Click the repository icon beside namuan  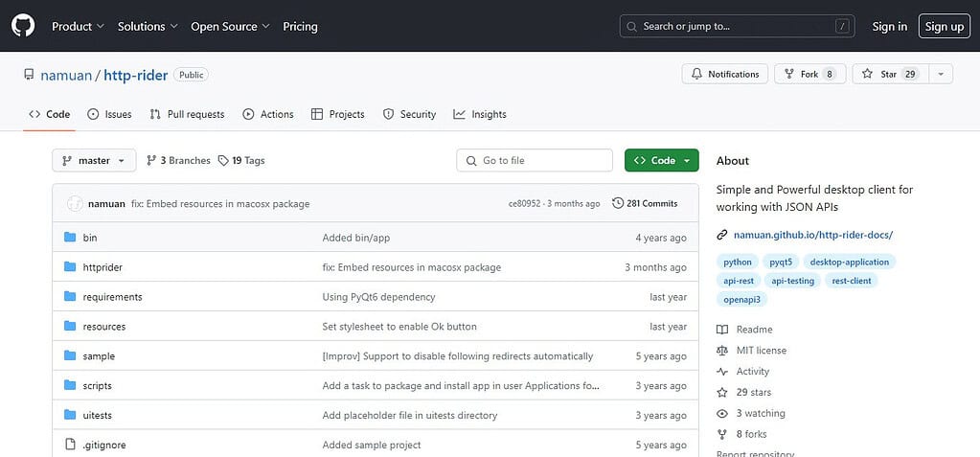coord(29,75)
